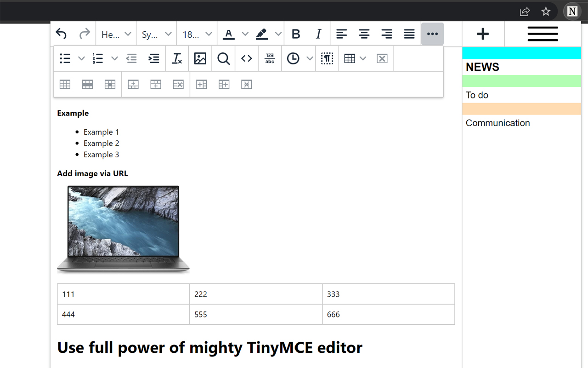Insert a table with the table icon
This screenshot has width=588, height=368.
[x=350, y=58]
